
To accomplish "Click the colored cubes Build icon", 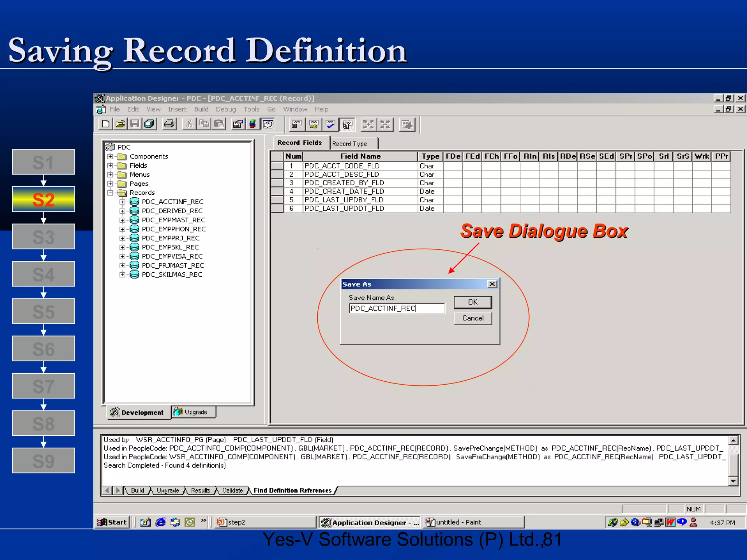I will point(252,124).
